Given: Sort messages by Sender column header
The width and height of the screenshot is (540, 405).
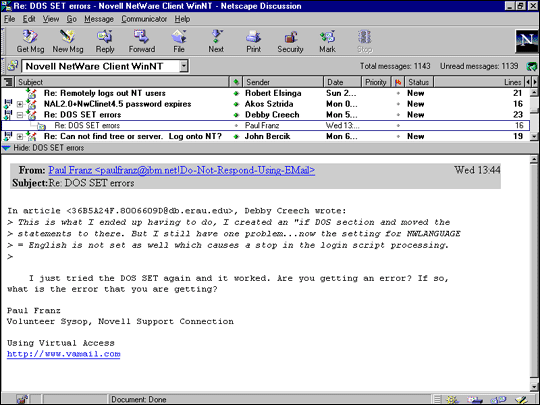Looking at the screenshot, I should pyautogui.click(x=283, y=82).
